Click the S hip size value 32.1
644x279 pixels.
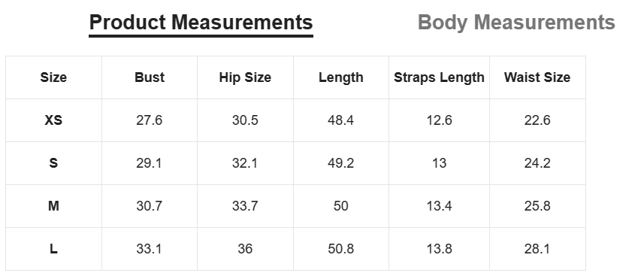coord(245,163)
